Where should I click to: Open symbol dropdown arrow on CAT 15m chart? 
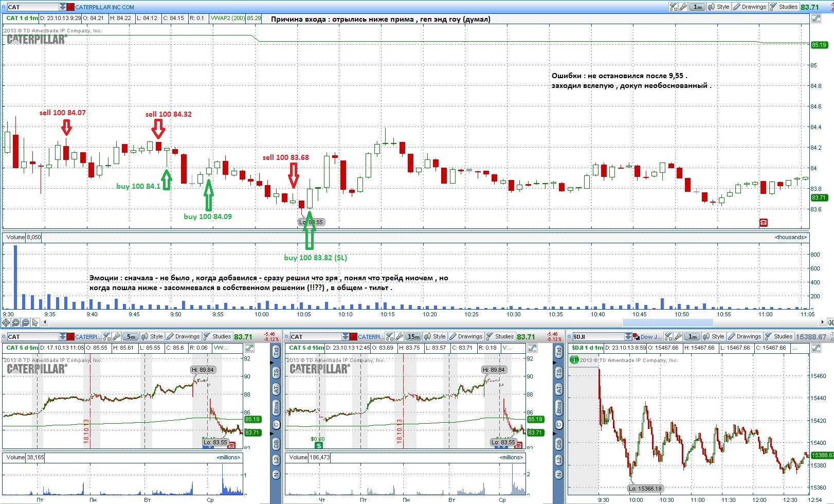(346, 336)
